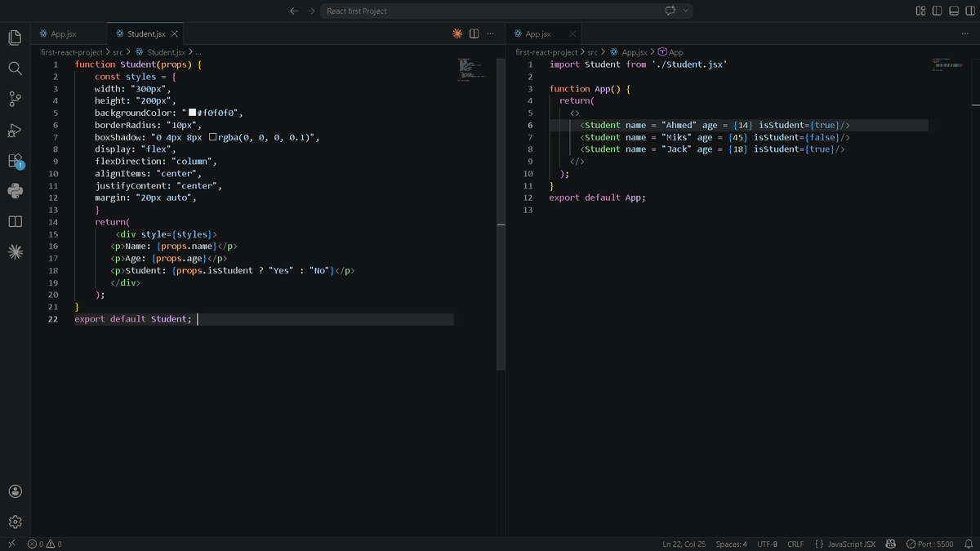The width and height of the screenshot is (980, 551).
Task: Open the remote window icon in status bar
Action: [11, 544]
